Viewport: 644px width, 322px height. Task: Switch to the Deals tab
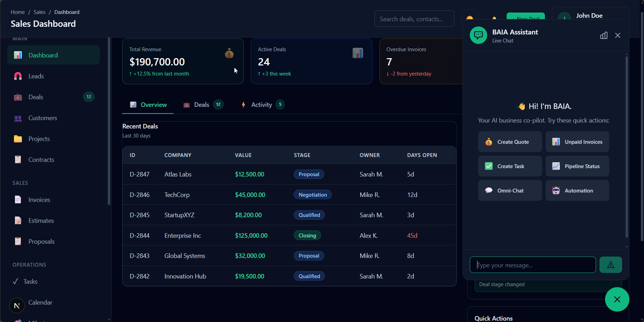pyautogui.click(x=202, y=104)
